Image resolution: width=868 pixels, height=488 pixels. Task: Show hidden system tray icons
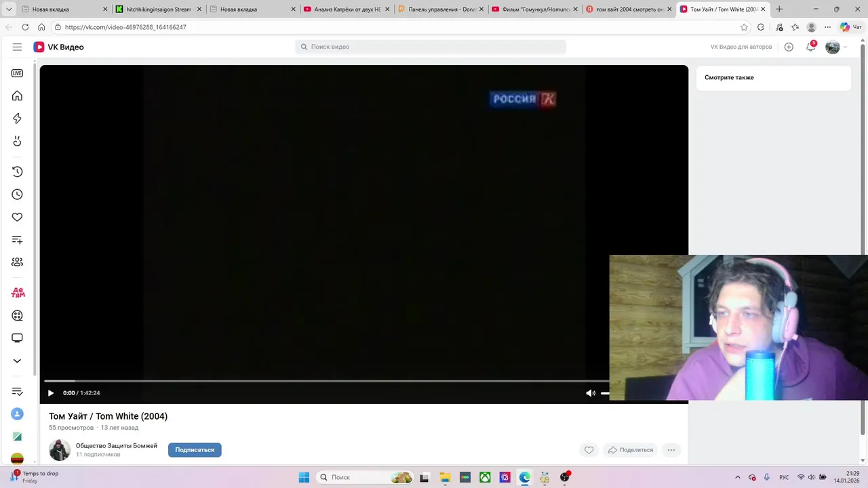(737, 477)
